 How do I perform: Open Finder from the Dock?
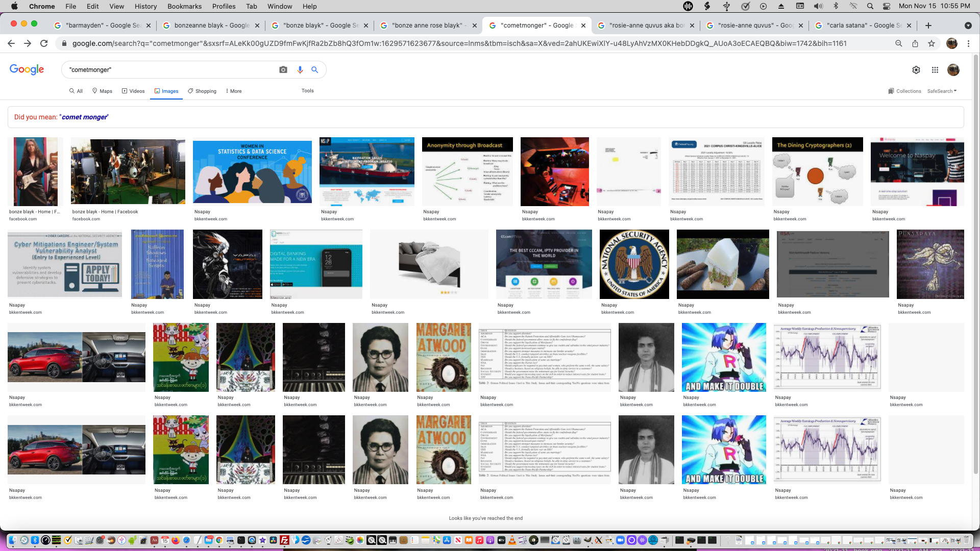(13, 540)
